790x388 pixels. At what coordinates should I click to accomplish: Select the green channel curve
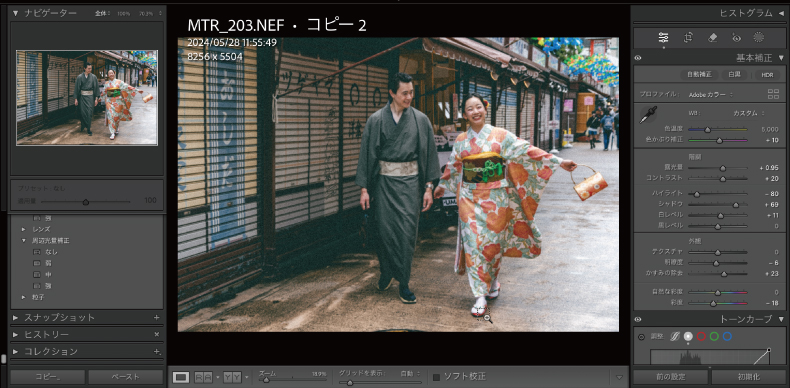(x=714, y=337)
